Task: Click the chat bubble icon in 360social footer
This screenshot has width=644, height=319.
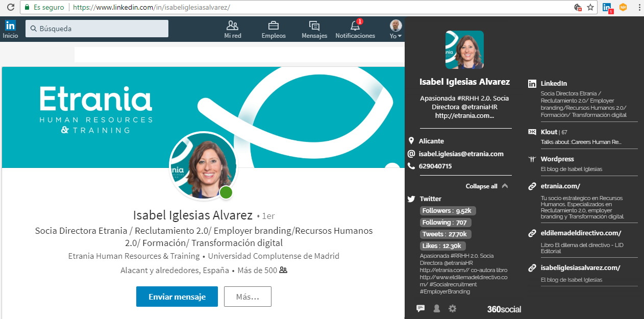Action: click(420, 308)
